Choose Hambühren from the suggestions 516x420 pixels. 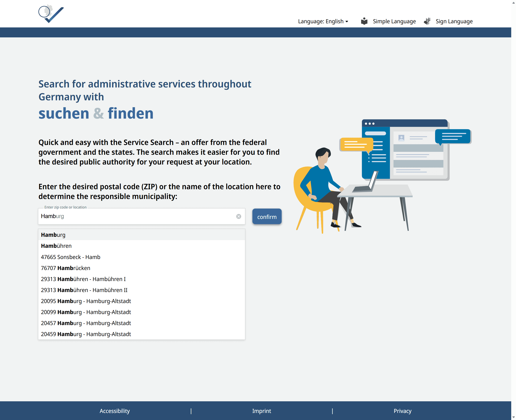click(56, 246)
